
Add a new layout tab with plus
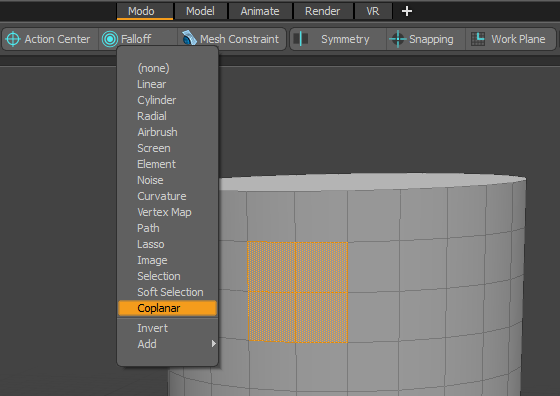tap(407, 11)
